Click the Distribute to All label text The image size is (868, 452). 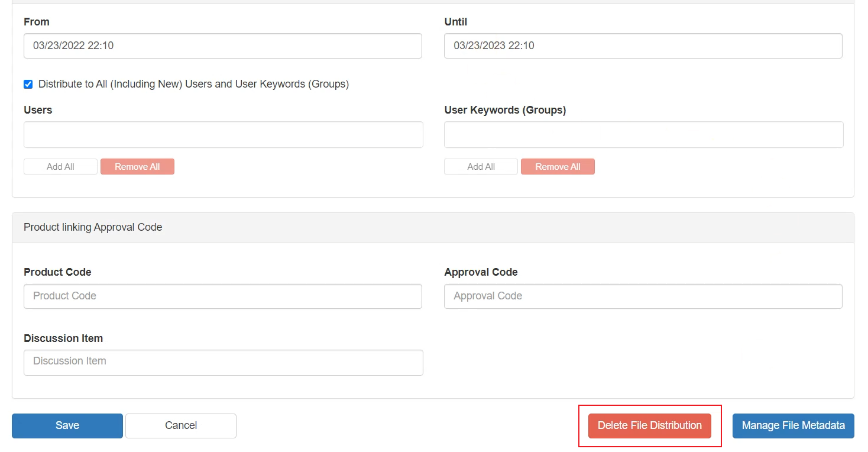(x=193, y=84)
